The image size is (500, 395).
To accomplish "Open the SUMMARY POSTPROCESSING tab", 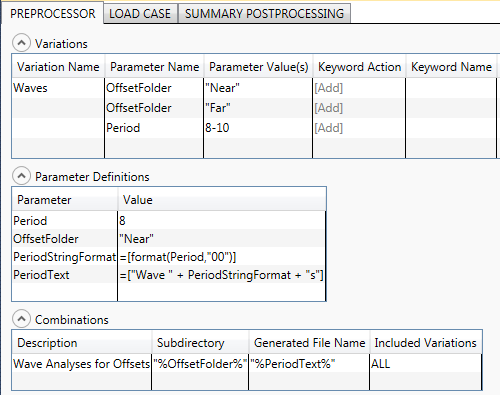I will (x=264, y=14).
